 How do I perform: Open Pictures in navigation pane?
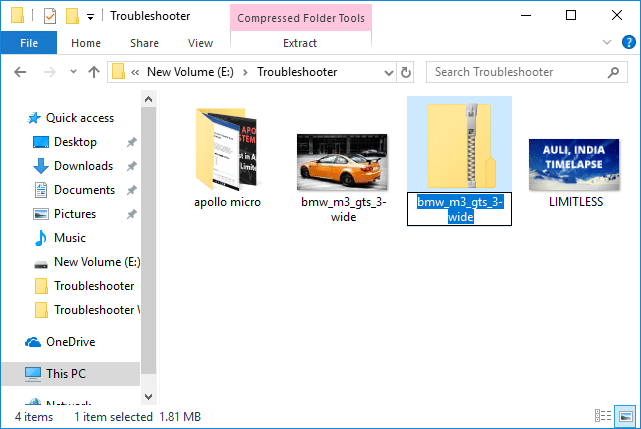[x=75, y=214]
